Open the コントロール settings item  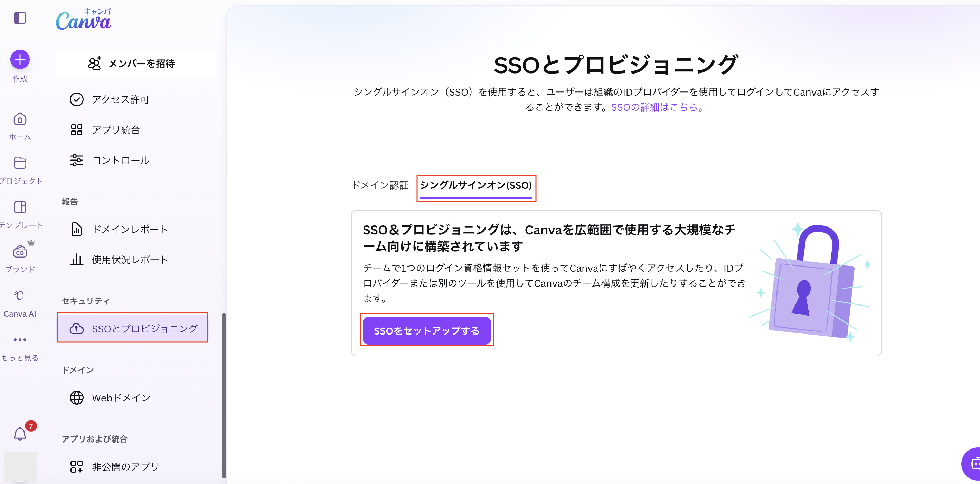point(120,161)
